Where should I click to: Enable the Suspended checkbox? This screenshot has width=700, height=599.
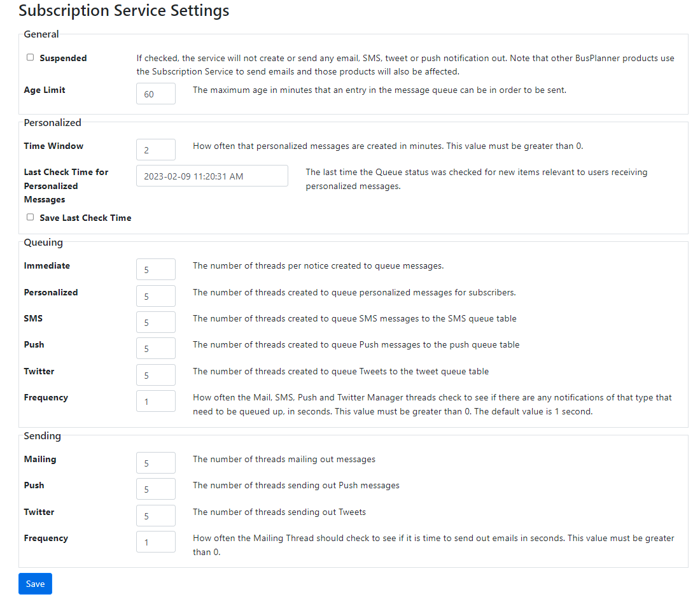point(30,57)
